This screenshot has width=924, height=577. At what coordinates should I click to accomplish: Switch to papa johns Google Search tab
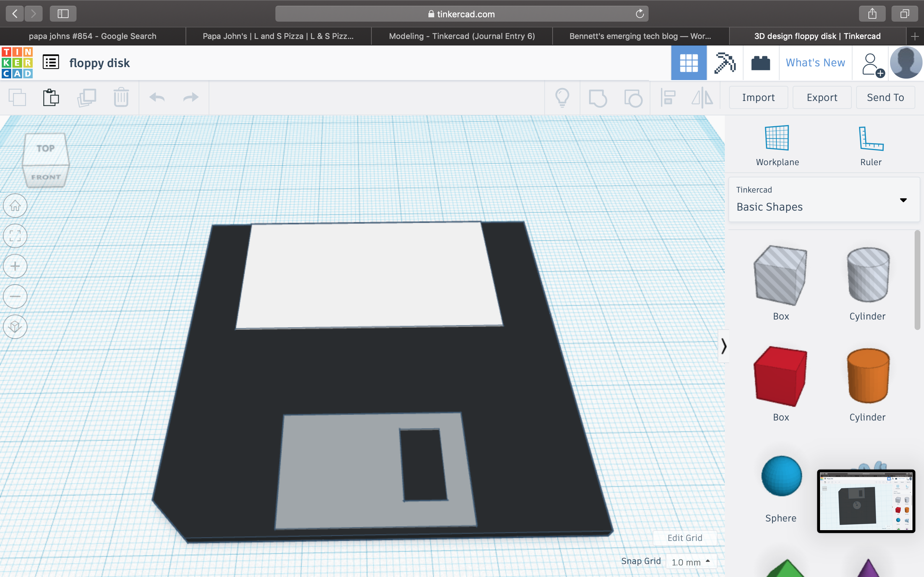[x=92, y=36]
